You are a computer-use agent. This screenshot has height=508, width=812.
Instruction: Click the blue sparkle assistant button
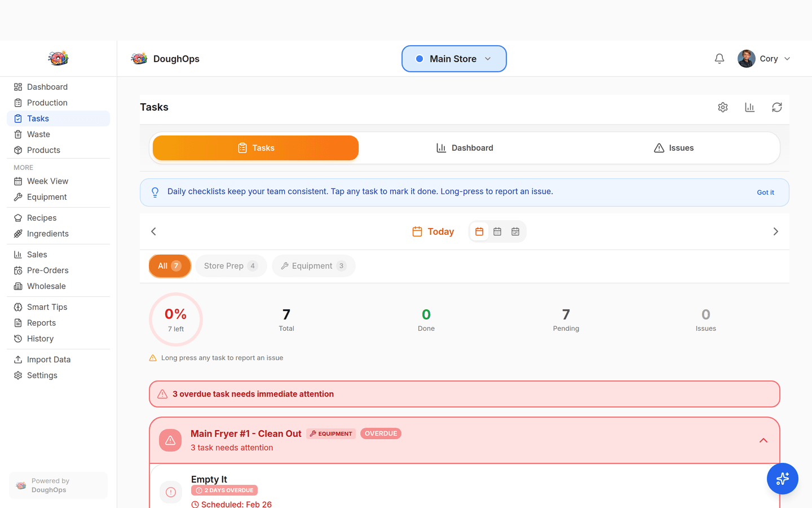782,479
